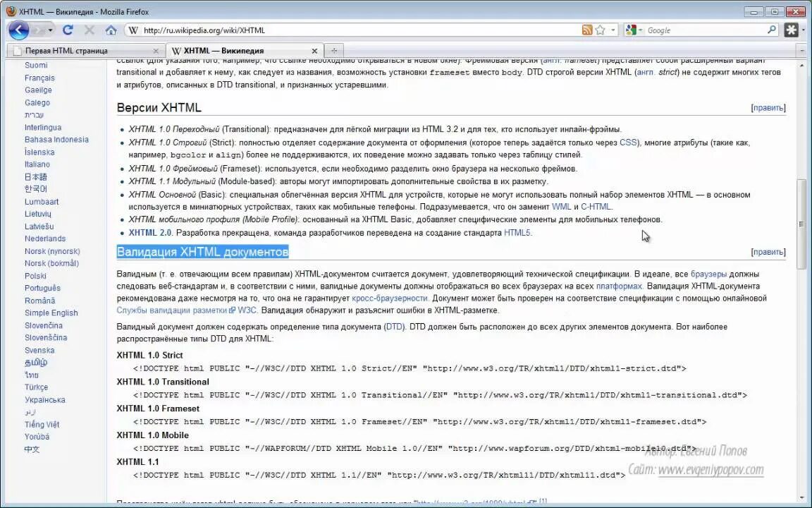The width and height of the screenshot is (812, 508).
Task: Switch language to Italiano
Action: click(37, 164)
